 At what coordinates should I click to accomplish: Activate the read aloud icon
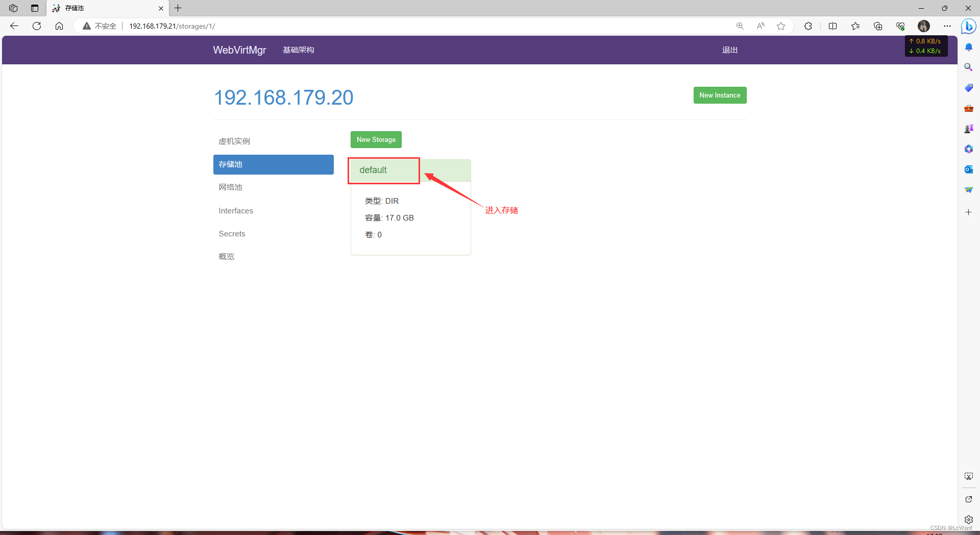(761, 26)
